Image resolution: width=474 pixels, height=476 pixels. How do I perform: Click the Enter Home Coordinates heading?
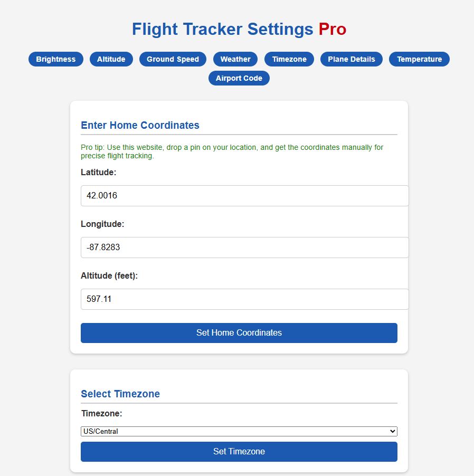(x=140, y=125)
